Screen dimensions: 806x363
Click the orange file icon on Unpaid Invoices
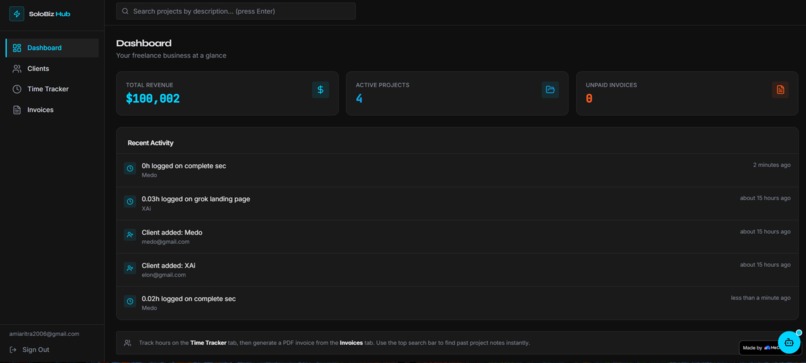pyautogui.click(x=780, y=89)
